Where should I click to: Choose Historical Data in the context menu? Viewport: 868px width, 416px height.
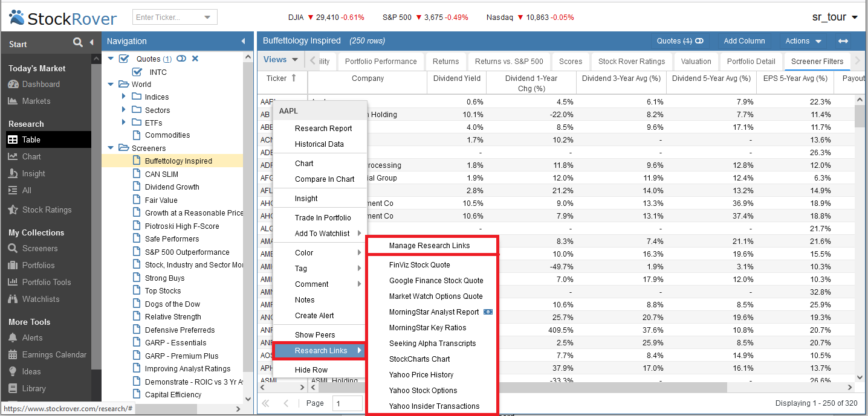(x=319, y=144)
